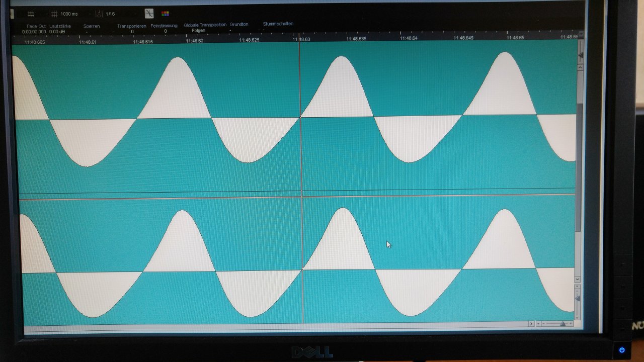Image resolution: width=644 pixels, height=362 pixels.
Task: Adjust the vertical zoom slider handle
Action: (x=577, y=299)
